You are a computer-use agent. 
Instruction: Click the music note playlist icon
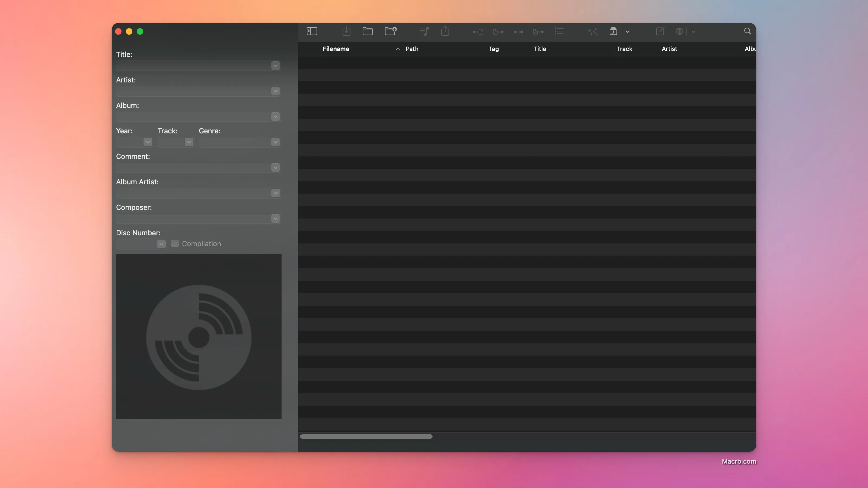click(425, 31)
